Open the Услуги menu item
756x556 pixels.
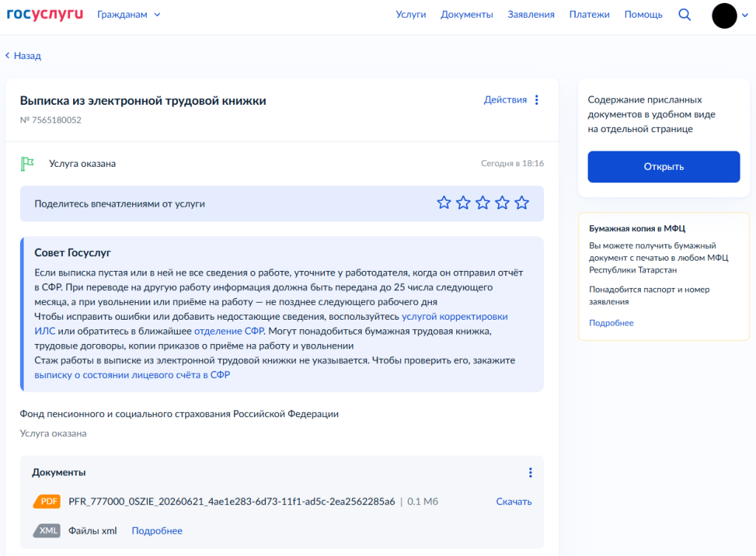[410, 15]
